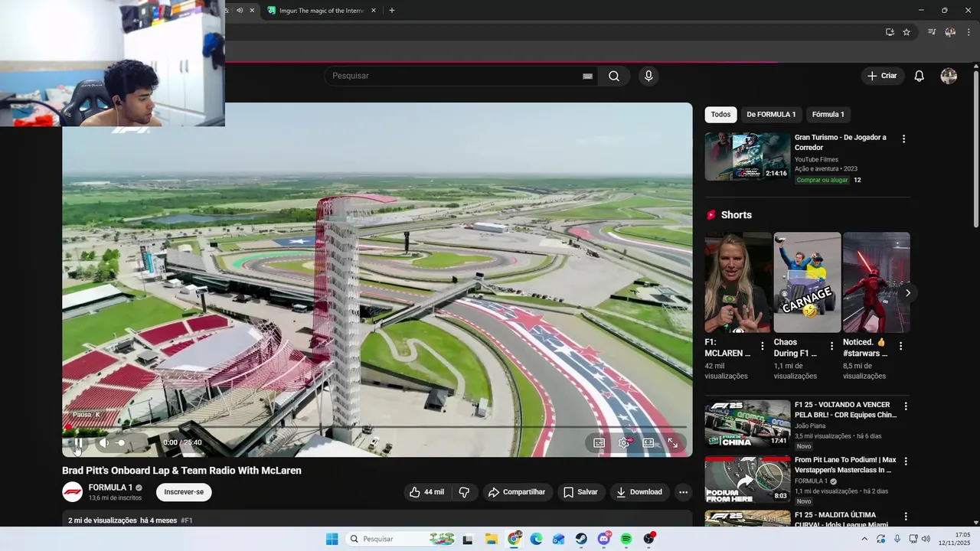Screen dimensions: 980x551
Task: Open the FORMULA 1 channel avatar
Action: [x=72, y=492]
